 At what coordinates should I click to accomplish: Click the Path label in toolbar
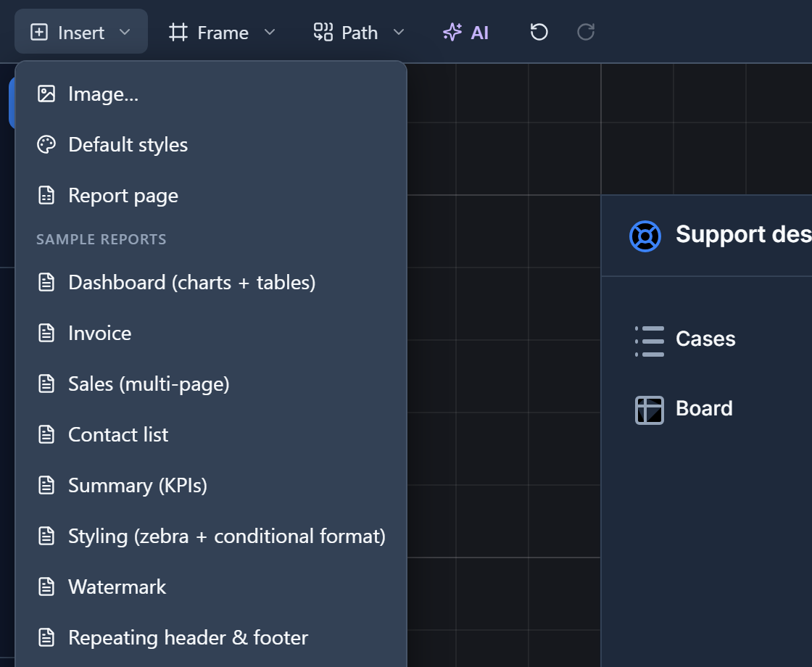click(x=360, y=33)
